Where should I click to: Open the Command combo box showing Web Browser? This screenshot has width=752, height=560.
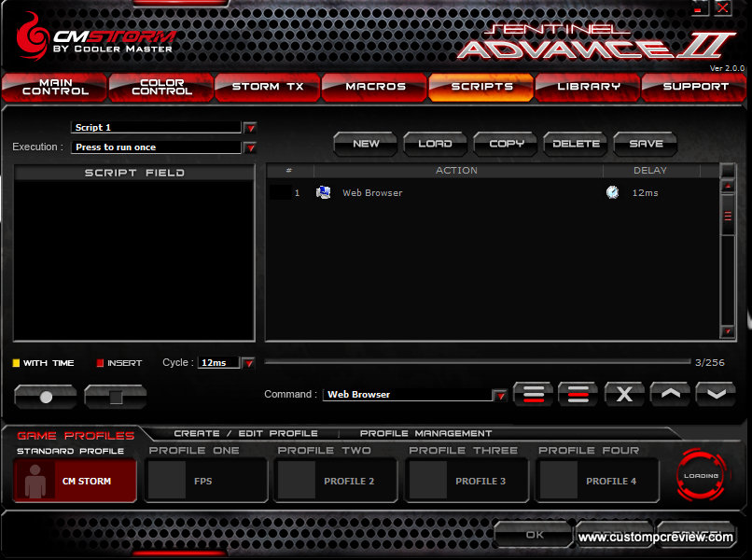tap(408, 395)
